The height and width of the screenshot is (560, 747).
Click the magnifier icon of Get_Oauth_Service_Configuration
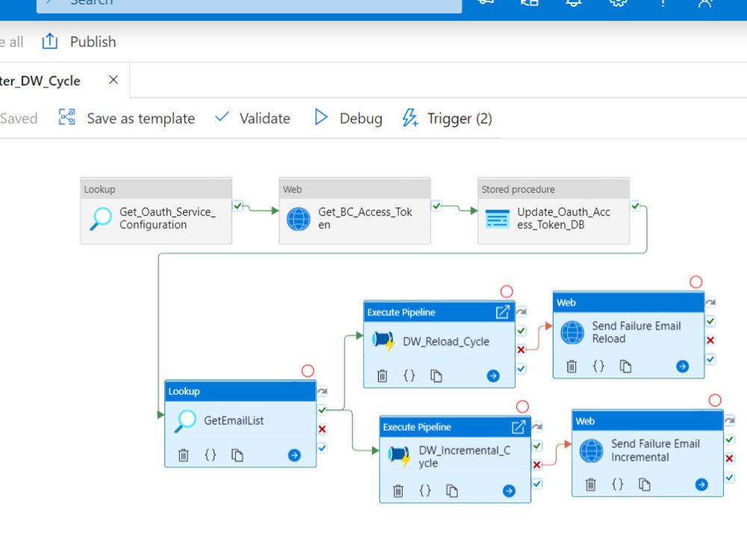point(101,219)
